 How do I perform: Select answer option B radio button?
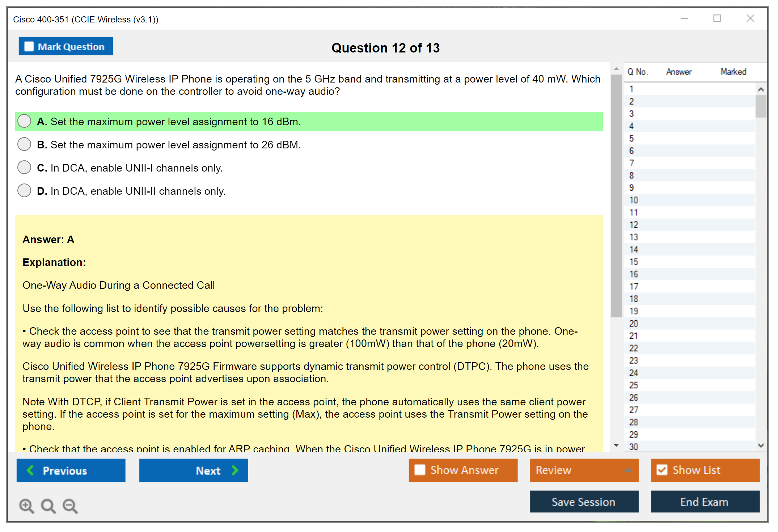pos(24,144)
